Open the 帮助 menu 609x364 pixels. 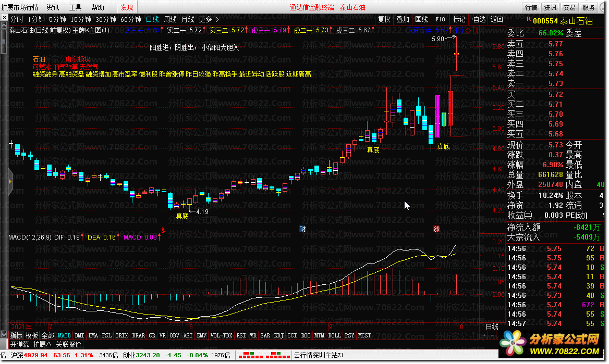click(x=98, y=7)
